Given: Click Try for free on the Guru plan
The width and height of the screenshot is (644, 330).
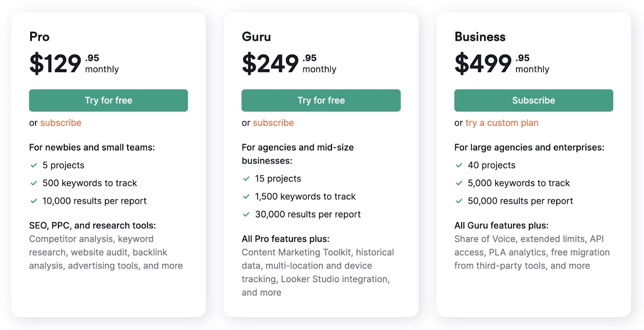Looking at the screenshot, I should pos(321,100).
